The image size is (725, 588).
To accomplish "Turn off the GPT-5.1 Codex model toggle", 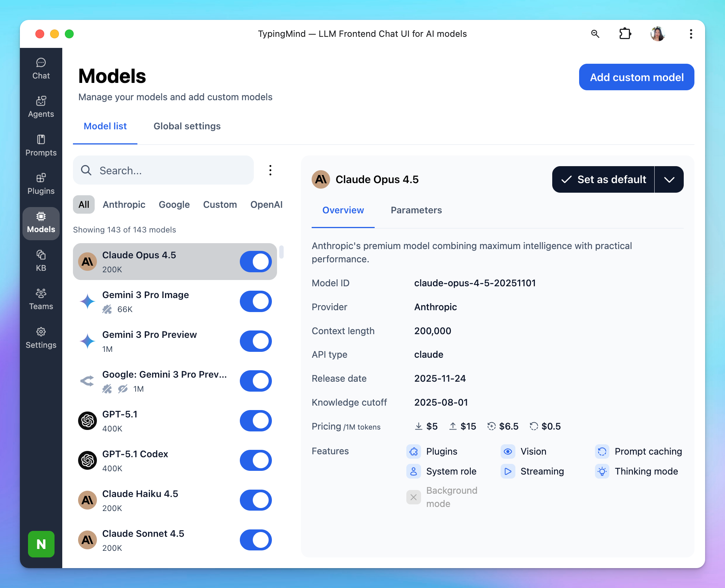I will 256,461.
